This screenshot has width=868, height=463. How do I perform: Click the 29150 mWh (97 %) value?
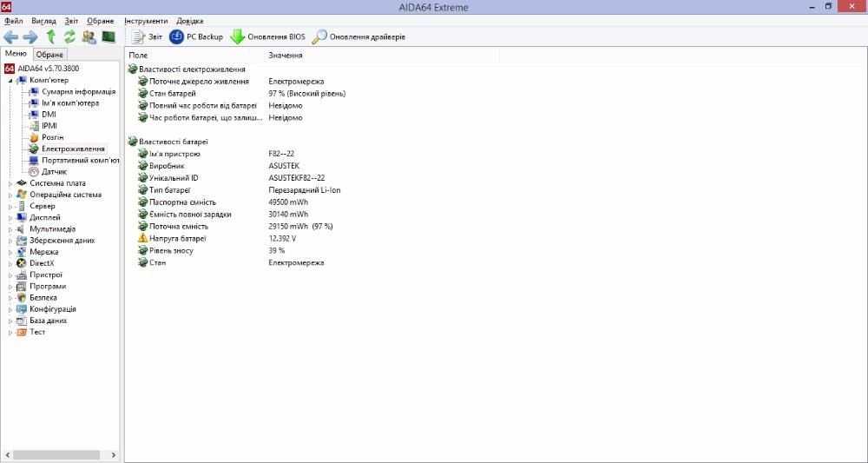pos(300,227)
